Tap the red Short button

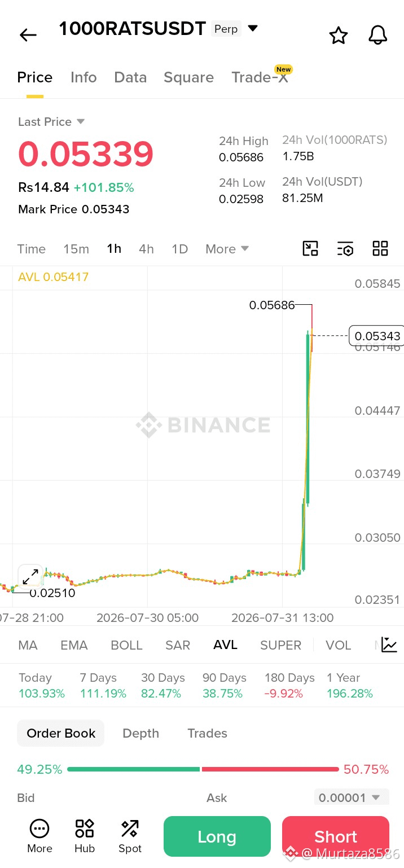[x=336, y=836]
